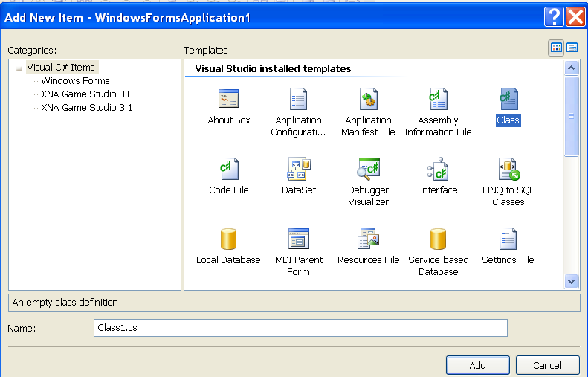
Task: Choose the DataSet template icon
Action: pos(299,169)
